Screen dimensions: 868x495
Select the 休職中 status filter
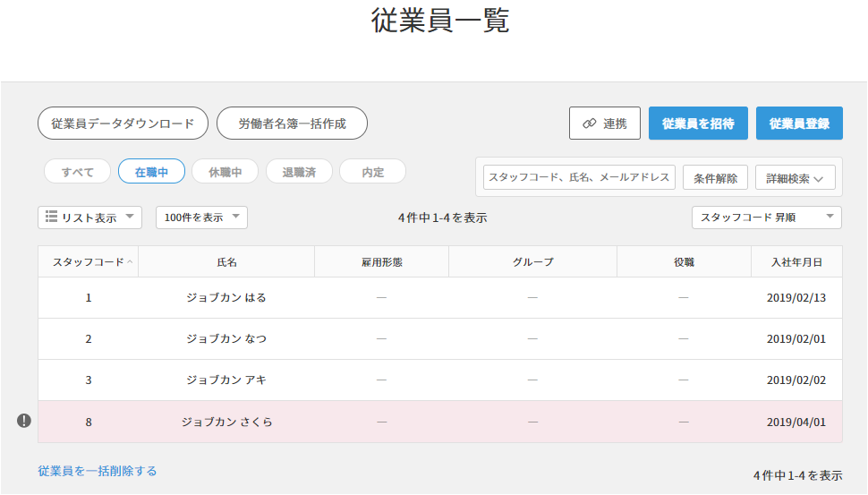click(225, 171)
